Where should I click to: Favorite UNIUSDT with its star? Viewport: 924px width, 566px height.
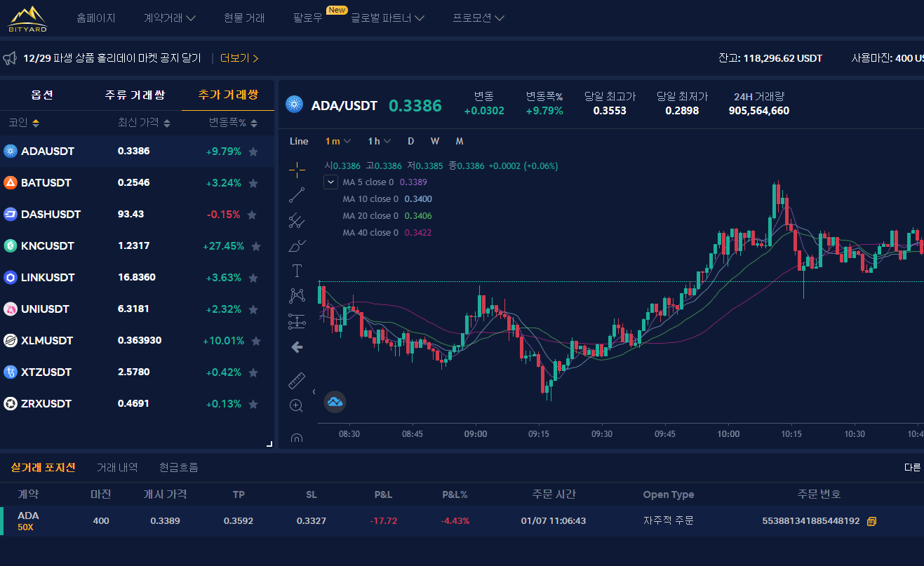tap(253, 309)
